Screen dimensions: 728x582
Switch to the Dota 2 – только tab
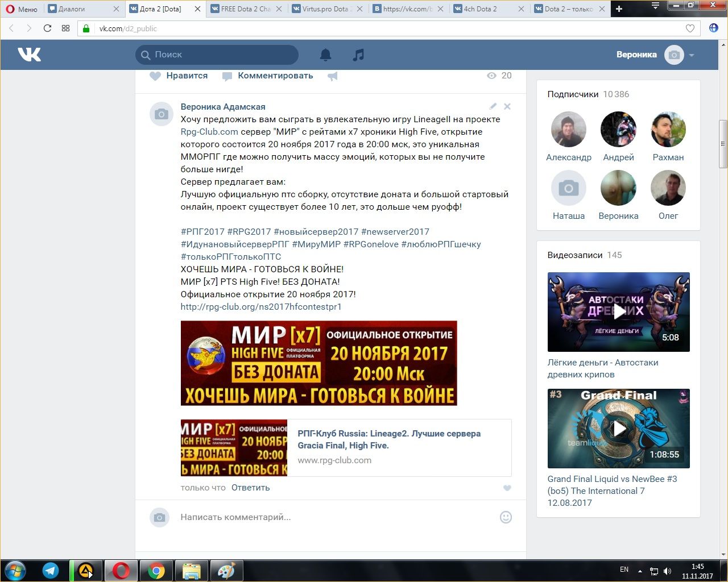click(570, 9)
